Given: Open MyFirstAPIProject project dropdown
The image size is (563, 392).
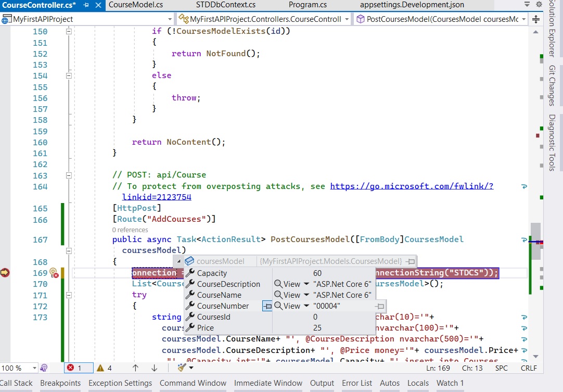Looking at the screenshot, I should [x=170, y=19].
